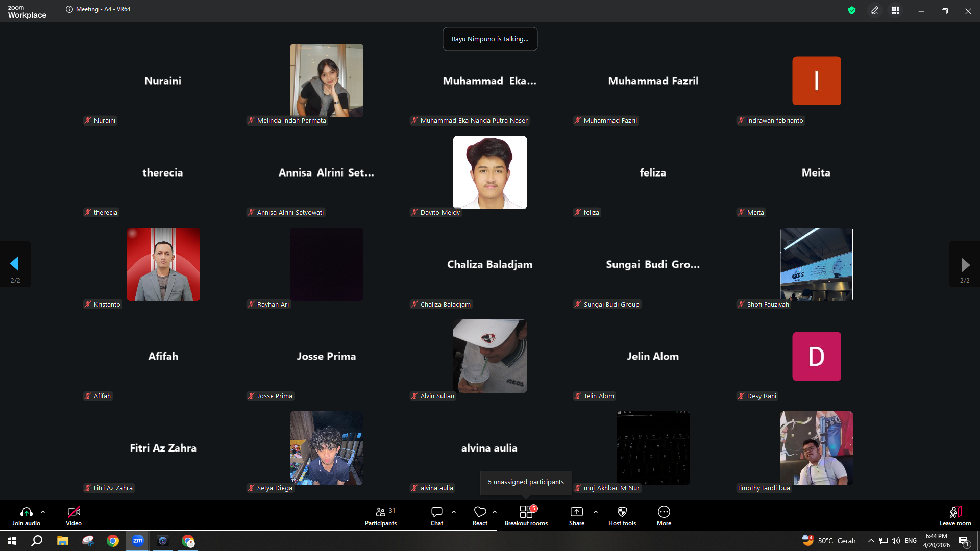The width and height of the screenshot is (980, 551).
Task: Click the '5 unassigned participants' tooltip
Action: (526, 482)
